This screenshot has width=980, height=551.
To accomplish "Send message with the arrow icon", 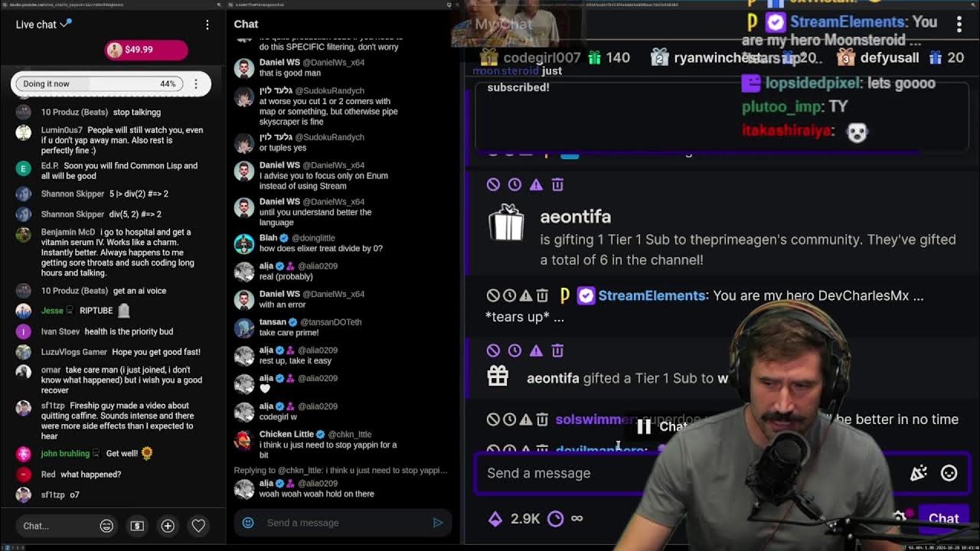I will (x=438, y=523).
